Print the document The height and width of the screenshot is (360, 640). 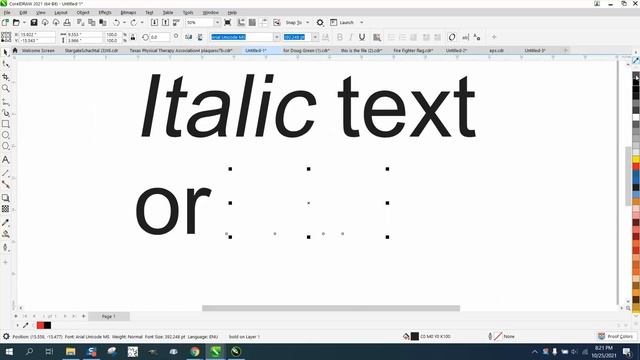click(x=67, y=22)
